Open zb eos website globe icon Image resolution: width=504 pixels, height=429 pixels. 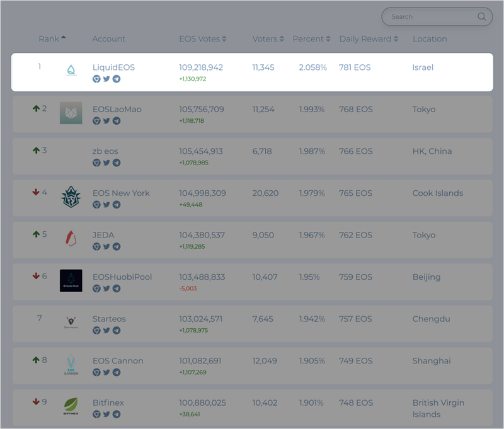point(96,163)
